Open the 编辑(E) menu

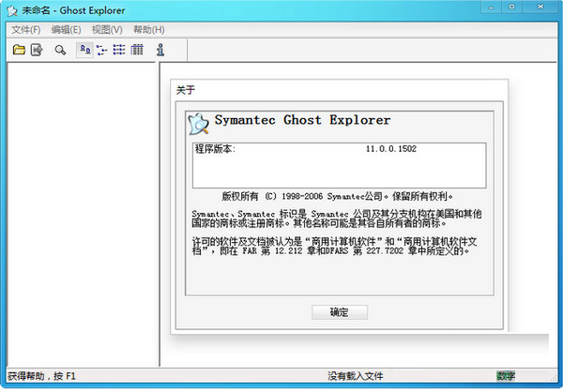(x=67, y=29)
